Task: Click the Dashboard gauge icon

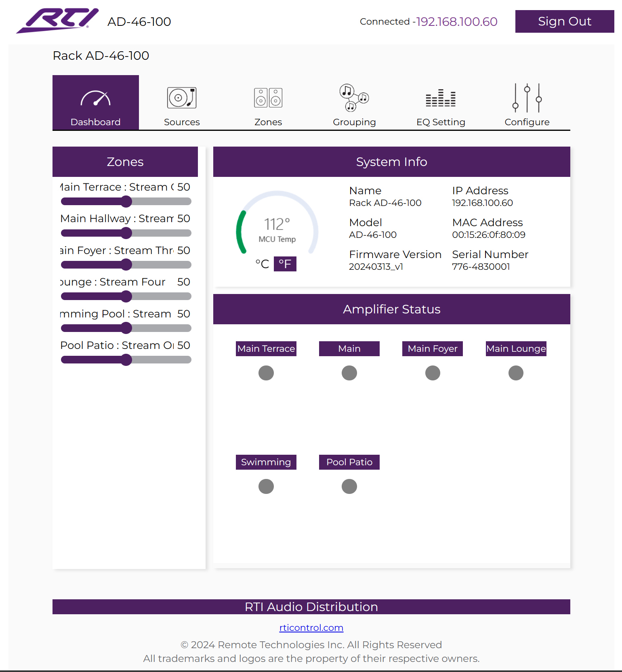Action: [x=96, y=98]
